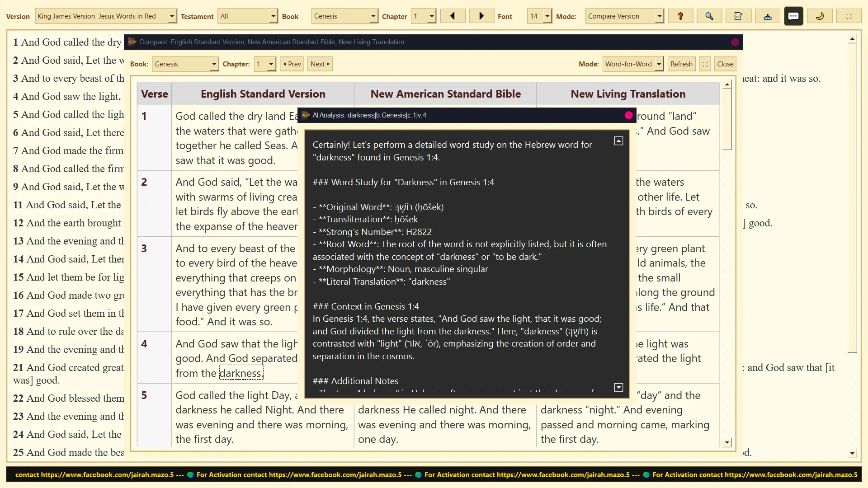Open Compare window Chapter dropdown

pyautogui.click(x=265, y=64)
